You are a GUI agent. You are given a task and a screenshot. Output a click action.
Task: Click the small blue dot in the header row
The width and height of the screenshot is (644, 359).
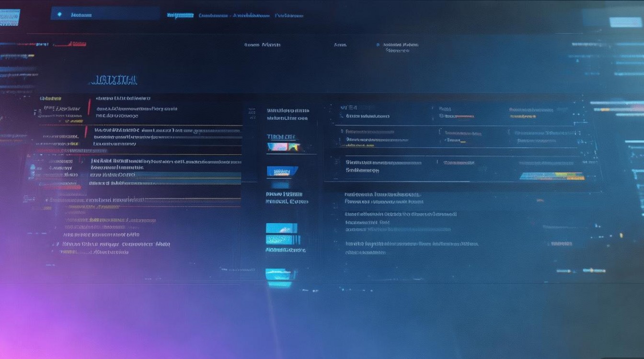tap(378, 45)
